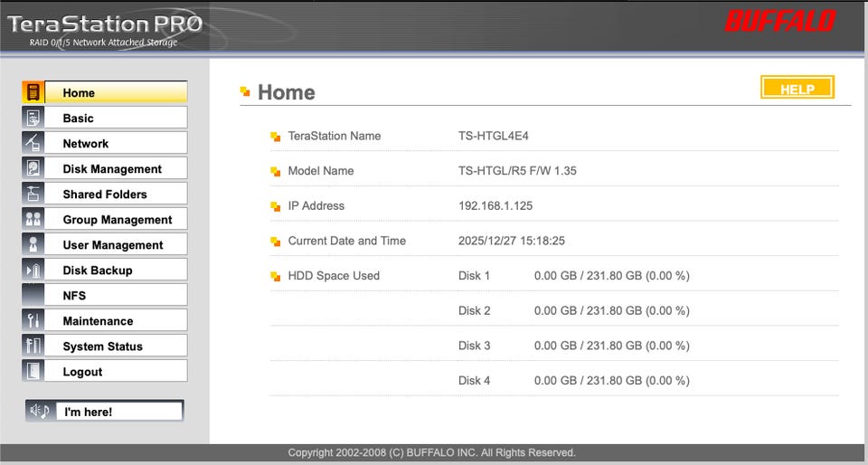Click the Disk 2 label
868x465 pixels.
pos(474,310)
